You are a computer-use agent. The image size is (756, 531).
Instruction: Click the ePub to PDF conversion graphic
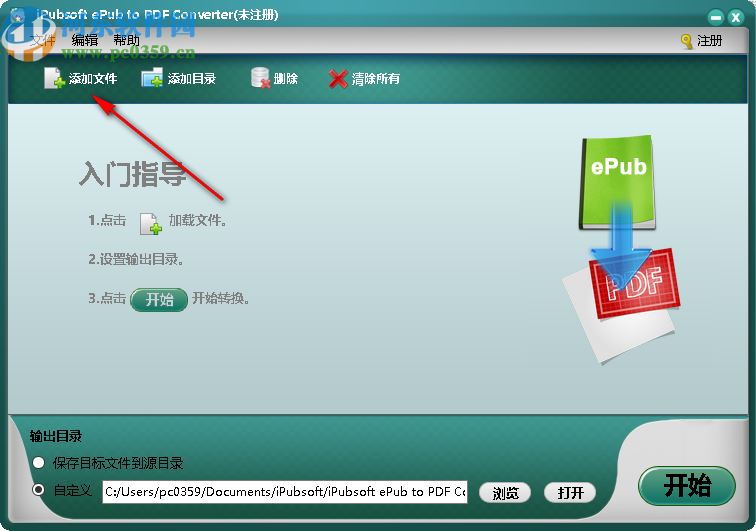click(621, 248)
